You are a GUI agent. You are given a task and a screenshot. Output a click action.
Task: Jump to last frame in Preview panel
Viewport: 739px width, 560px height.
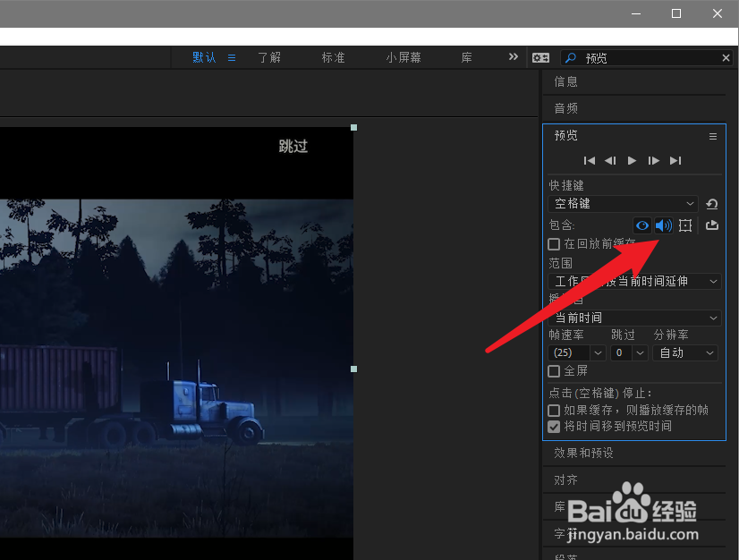tap(675, 161)
